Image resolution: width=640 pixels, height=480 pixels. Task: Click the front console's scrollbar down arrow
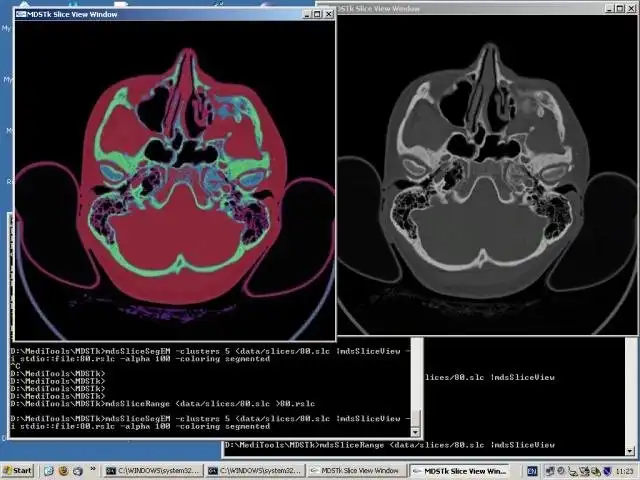(x=416, y=431)
